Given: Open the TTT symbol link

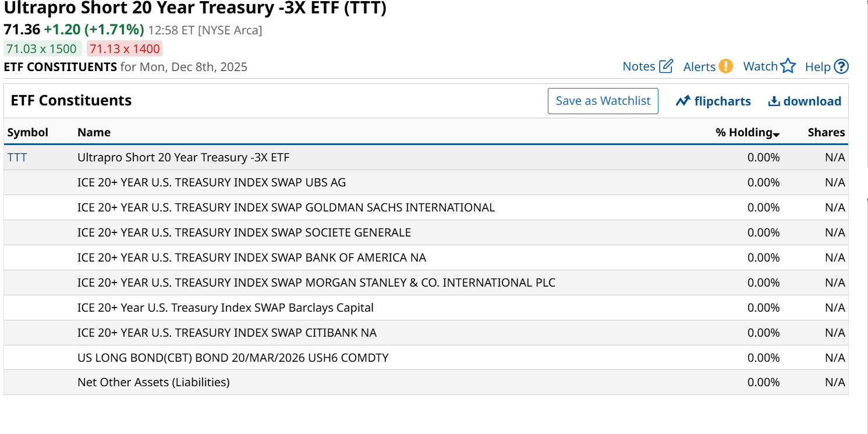Looking at the screenshot, I should pos(17,157).
